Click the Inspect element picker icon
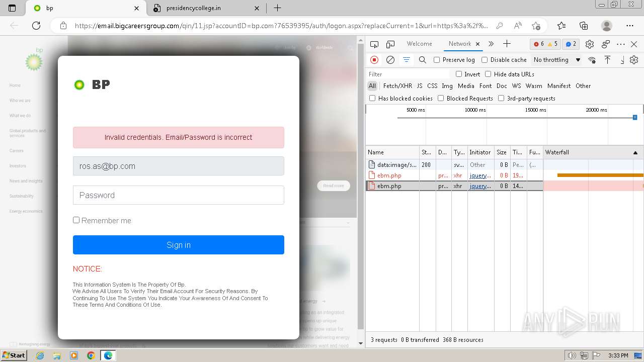 (375, 44)
